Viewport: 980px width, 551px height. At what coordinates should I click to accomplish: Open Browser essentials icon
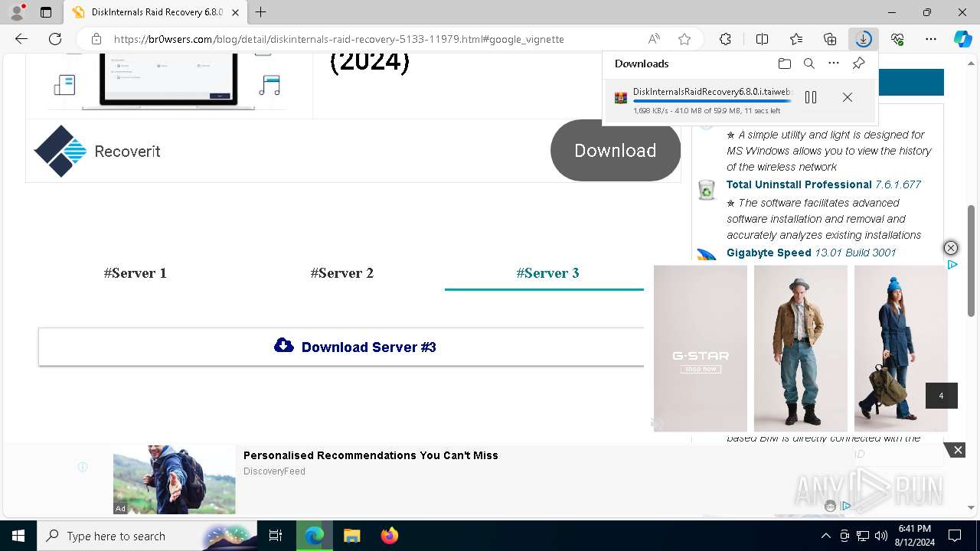tap(897, 39)
